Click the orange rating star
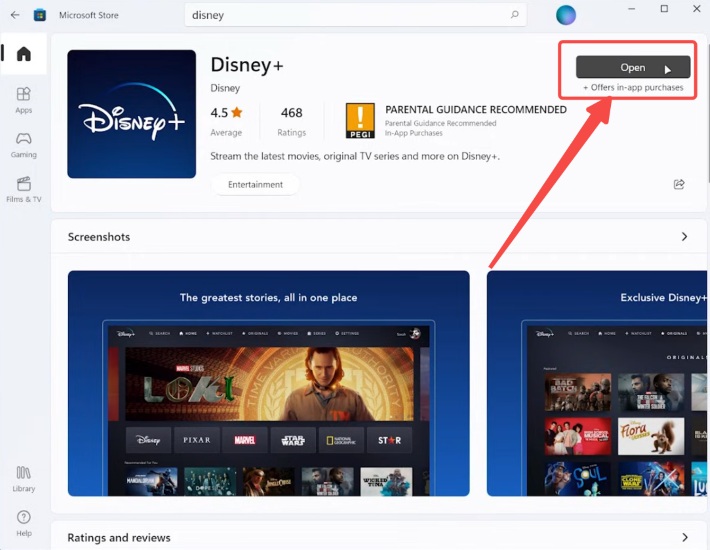710x550 pixels. (x=236, y=112)
